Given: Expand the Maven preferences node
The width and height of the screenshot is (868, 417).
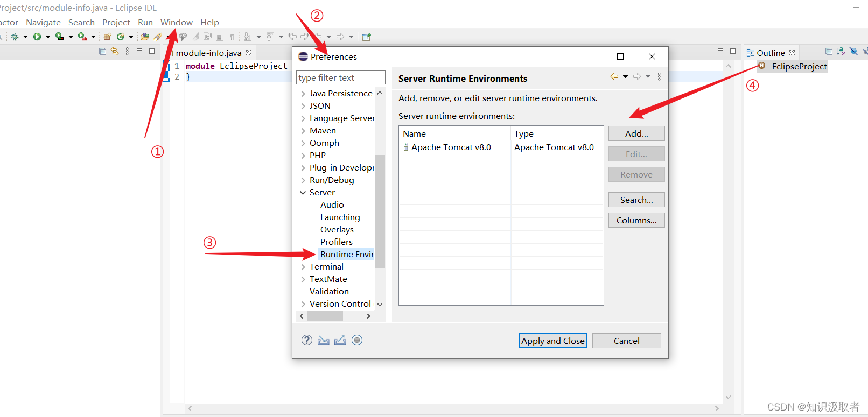Looking at the screenshot, I should pos(303,131).
